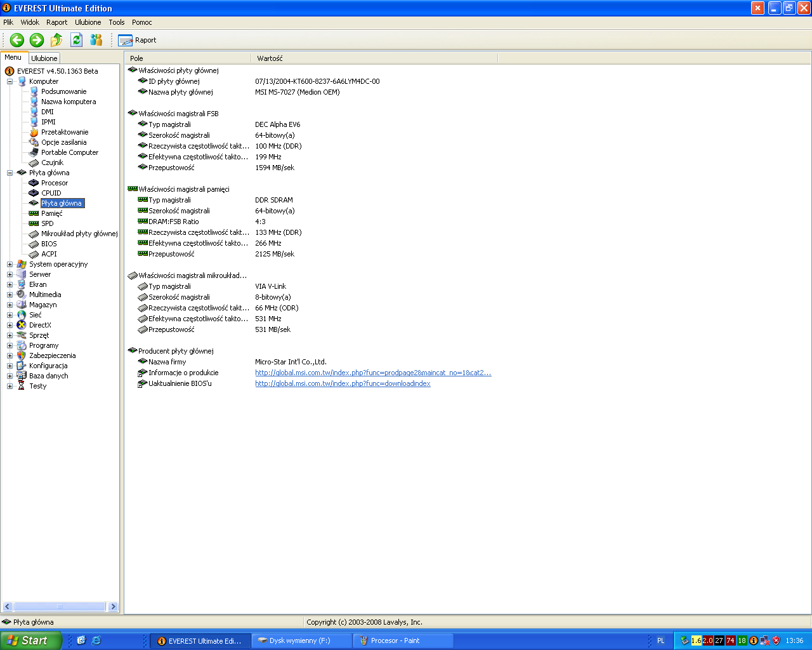Open Podsumowanie in the tree
Screen dimensions: 812x650
(x=64, y=91)
